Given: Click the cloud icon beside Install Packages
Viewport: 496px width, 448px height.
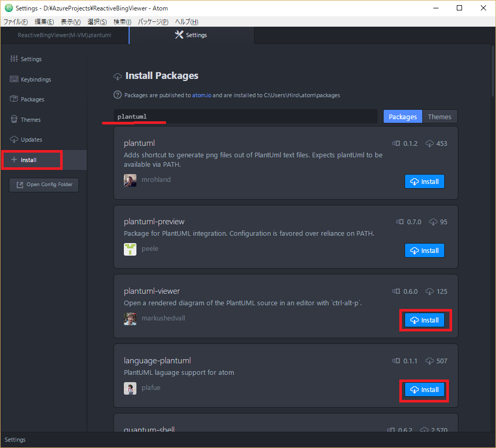Looking at the screenshot, I should click(118, 76).
